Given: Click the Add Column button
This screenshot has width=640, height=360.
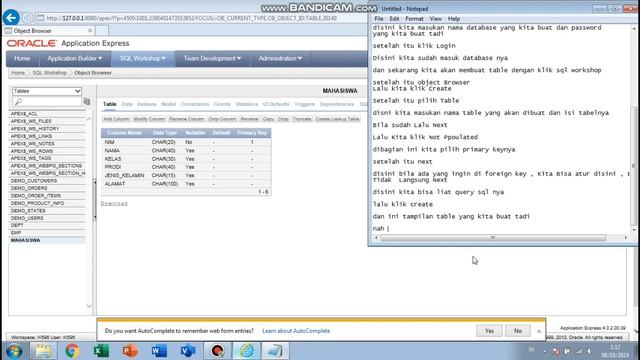Looking at the screenshot, I should coord(116,119).
